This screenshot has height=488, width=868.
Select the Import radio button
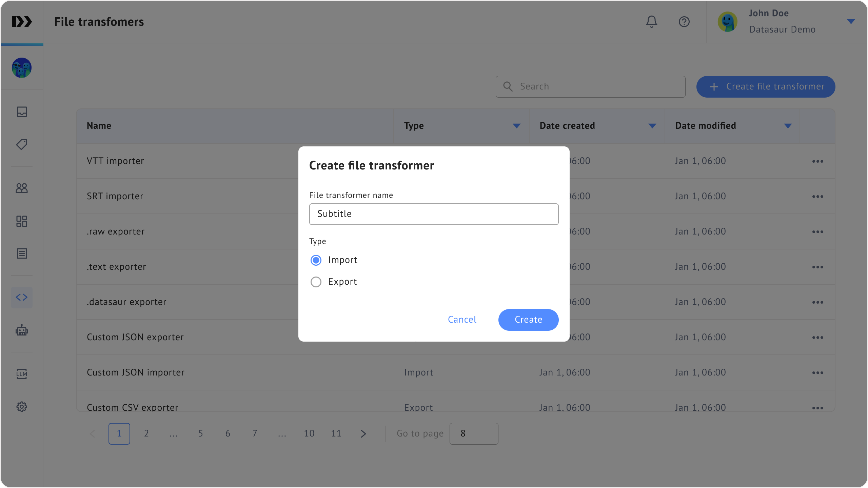pyautogui.click(x=316, y=260)
